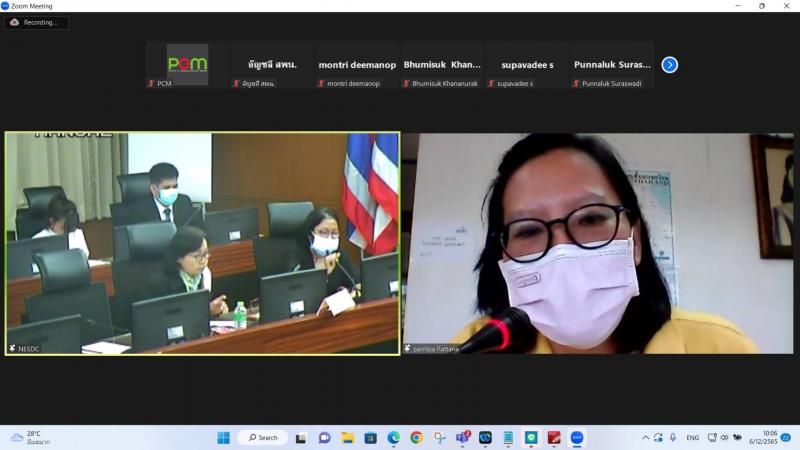Image resolution: width=800 pixels, height=450 pixels.
Task: Click the Recording... status label
Action: tap(40, 22)
